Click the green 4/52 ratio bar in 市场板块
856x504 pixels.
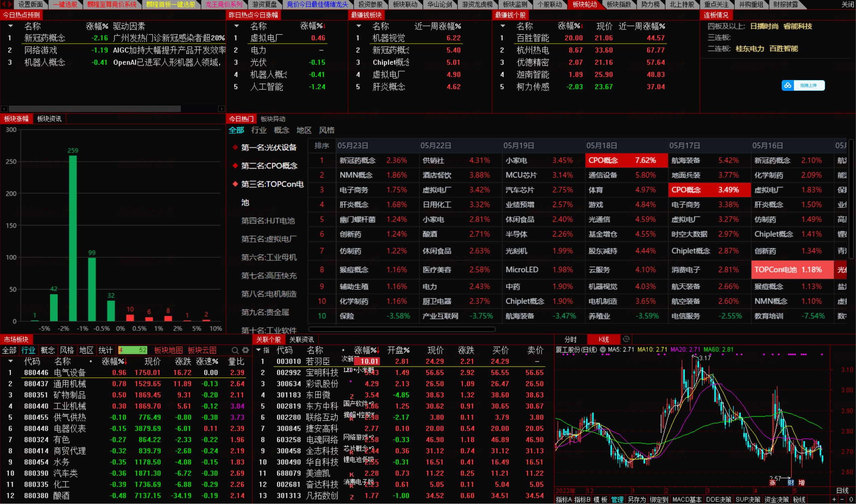[x=133, y=350]
